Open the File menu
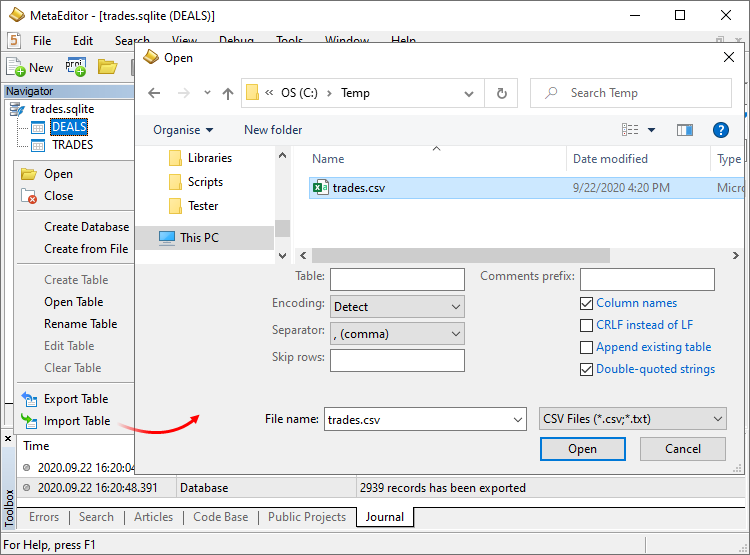 [42, 41]
